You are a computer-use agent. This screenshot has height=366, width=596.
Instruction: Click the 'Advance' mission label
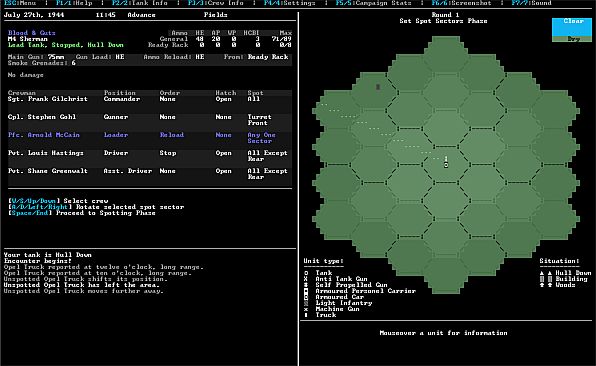click(x=141, y=15)
